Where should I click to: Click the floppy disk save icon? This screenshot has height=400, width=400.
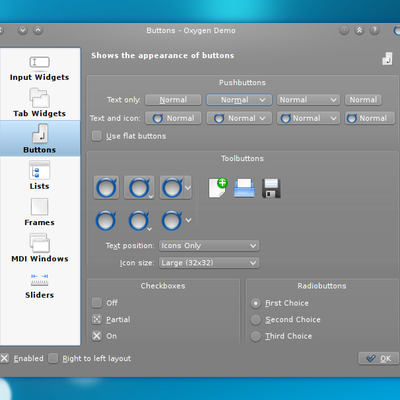[x=271, y=188]
